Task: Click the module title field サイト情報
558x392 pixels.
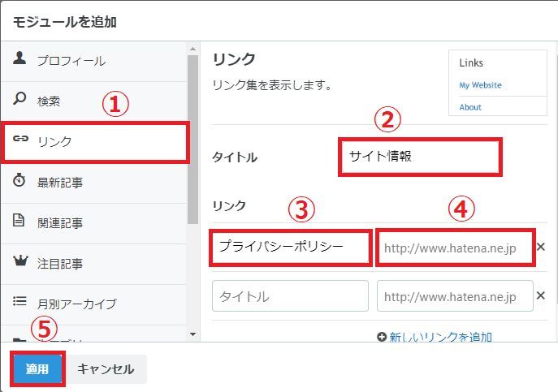Action: click(x=420, y=157)
